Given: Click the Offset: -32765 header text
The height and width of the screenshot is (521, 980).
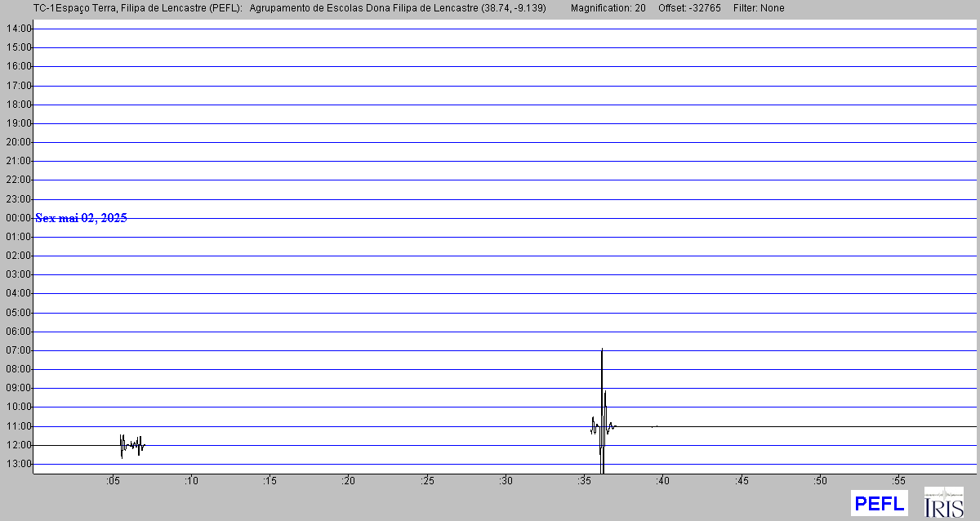Looking at the screenshot, I should (689, 8).
